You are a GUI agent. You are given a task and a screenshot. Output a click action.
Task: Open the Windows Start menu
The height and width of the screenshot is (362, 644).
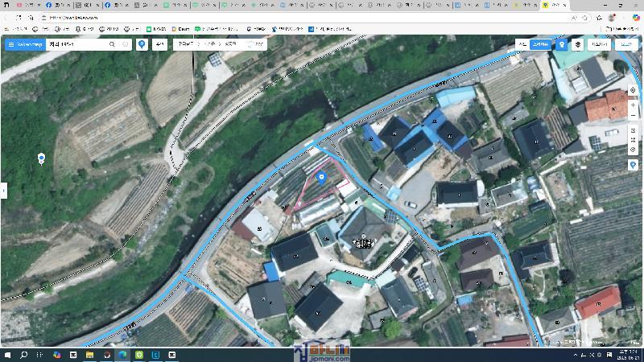click(x=8, y=354)
